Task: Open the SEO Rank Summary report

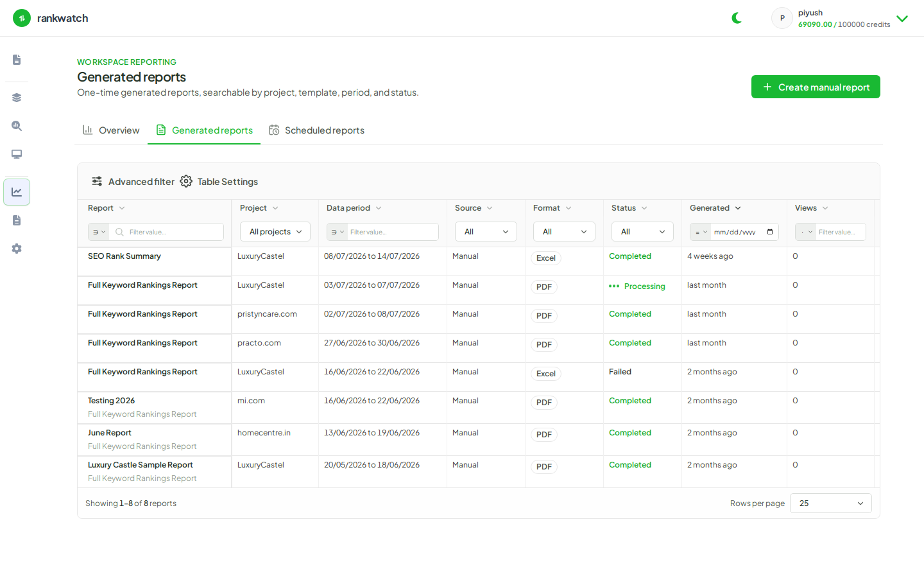Action: [x=124, y=256]
